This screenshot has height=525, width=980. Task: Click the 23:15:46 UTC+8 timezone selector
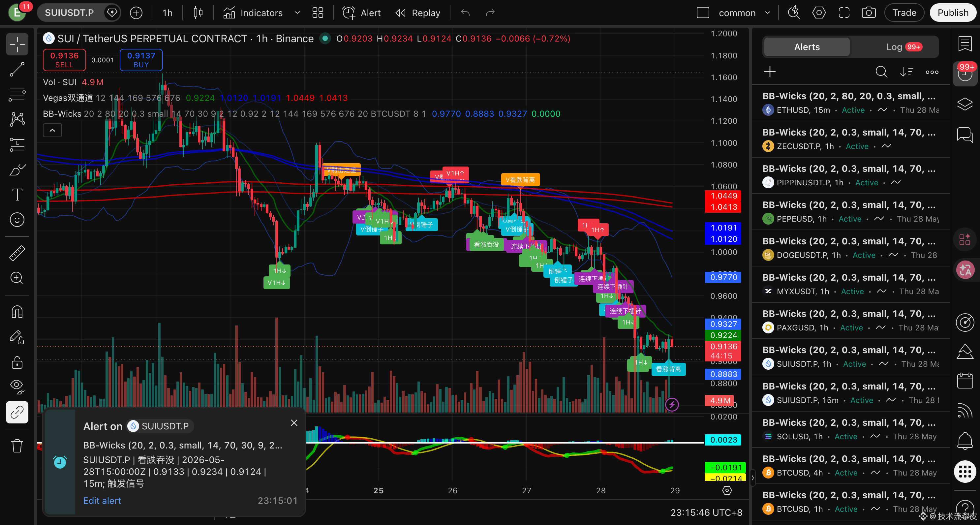pyautogui.click(x=706, y=512)
